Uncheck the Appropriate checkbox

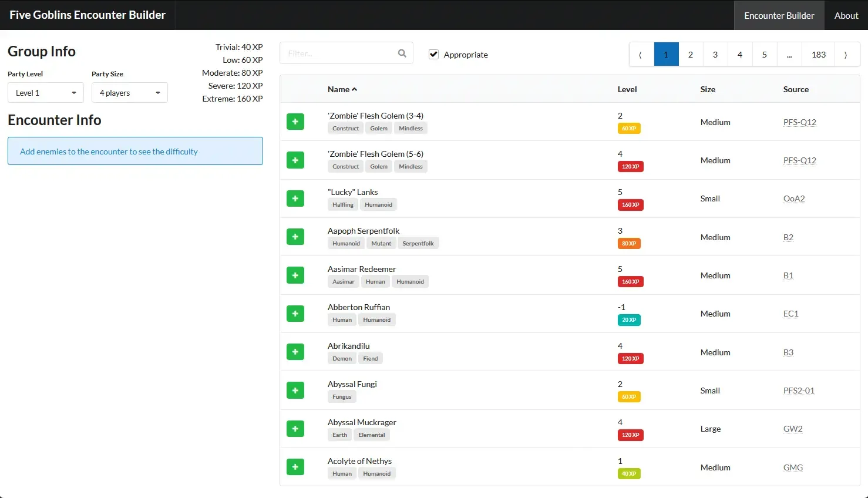point(434,55)
